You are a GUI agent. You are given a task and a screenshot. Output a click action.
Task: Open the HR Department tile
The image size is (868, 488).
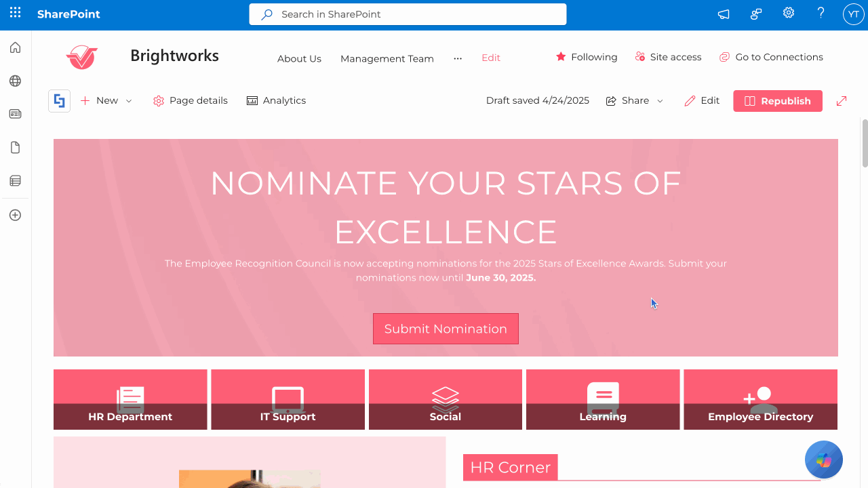(x=130, y=400)
